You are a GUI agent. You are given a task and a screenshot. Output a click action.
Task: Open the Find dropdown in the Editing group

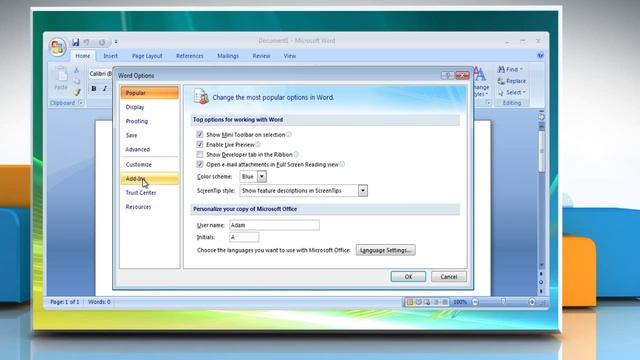(x=510, y=69)
